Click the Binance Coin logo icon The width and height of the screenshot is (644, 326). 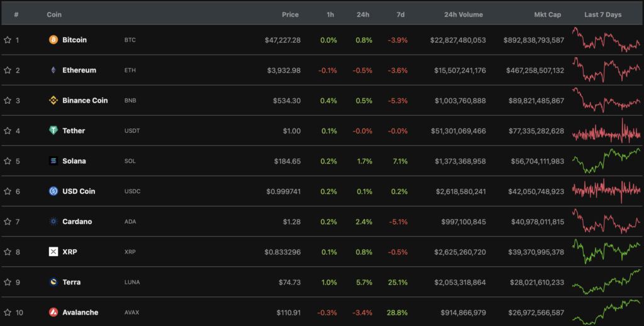pos(53,100)
